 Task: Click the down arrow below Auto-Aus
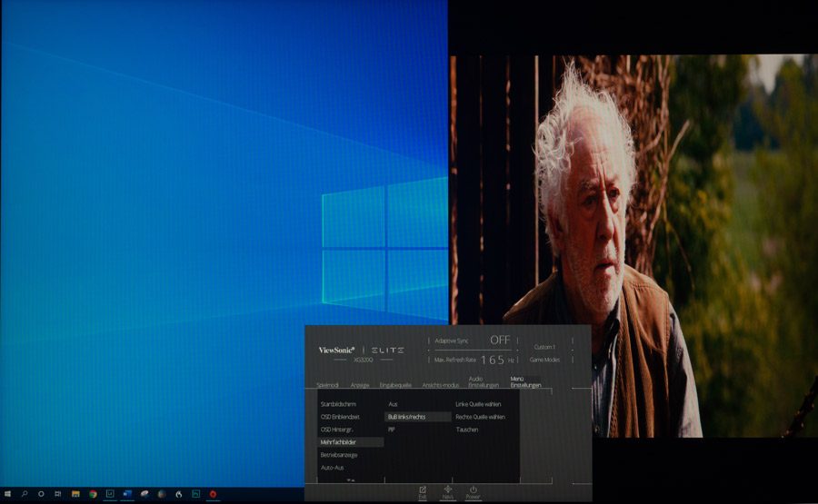tap(351, 479)
